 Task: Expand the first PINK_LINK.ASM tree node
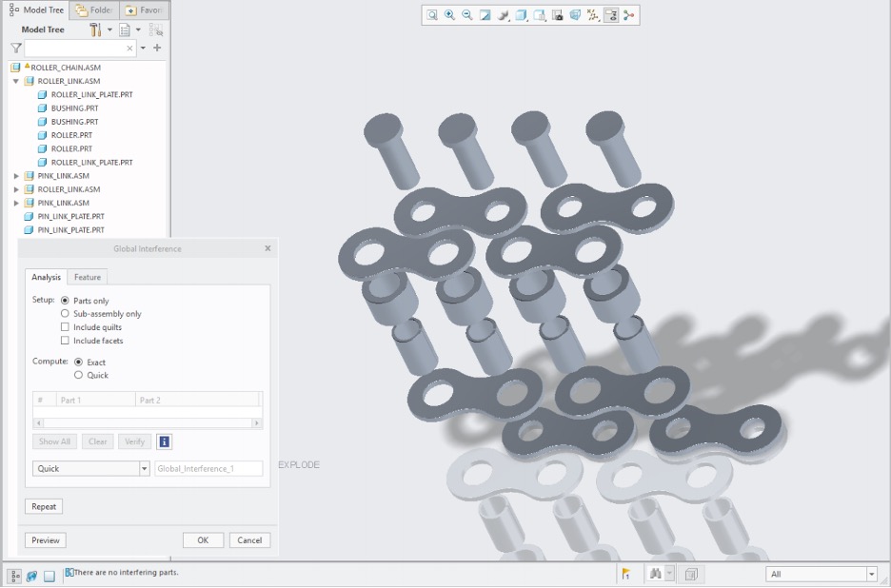[x=16, y=176]
